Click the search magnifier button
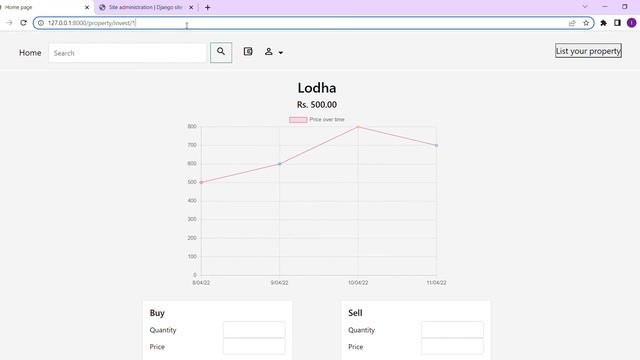640x360 pixels. point(221,53)
